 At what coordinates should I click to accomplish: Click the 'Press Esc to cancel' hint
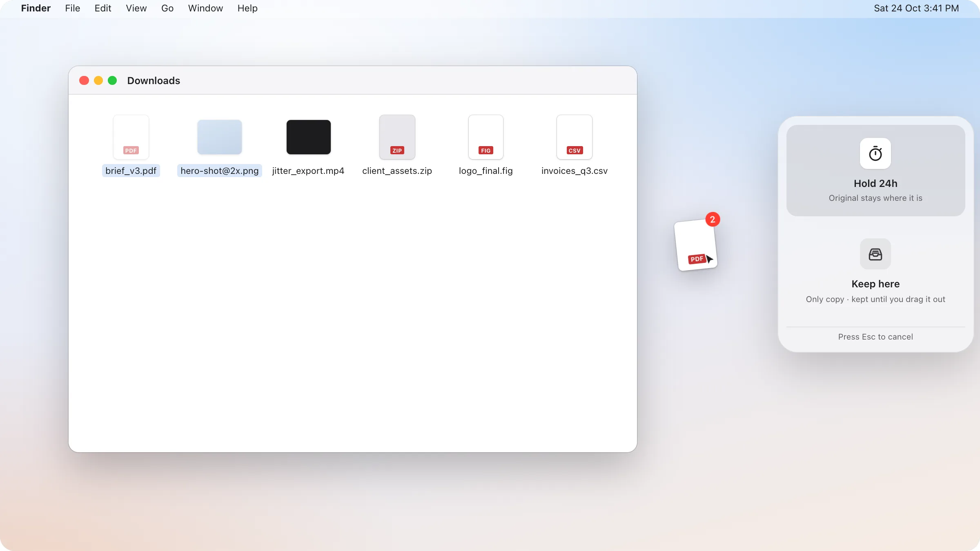click(x=875, y=337)
